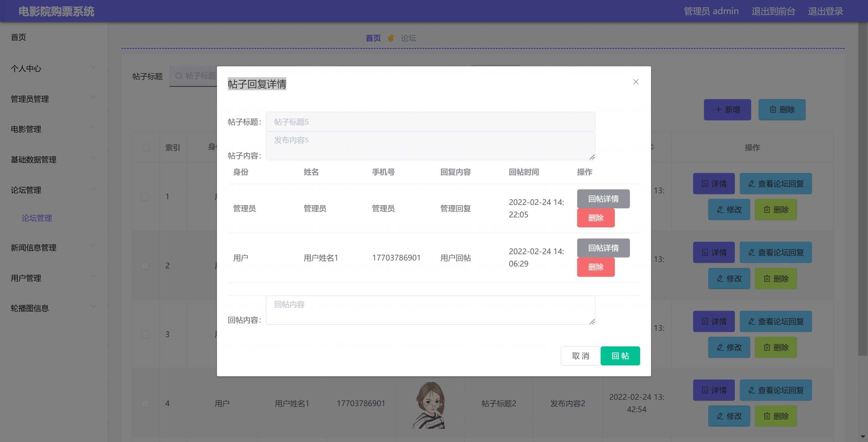Click 查看论坛回复 edit icon in row 4
Viewport: 868px width, 442px height.
coord(751,390)
